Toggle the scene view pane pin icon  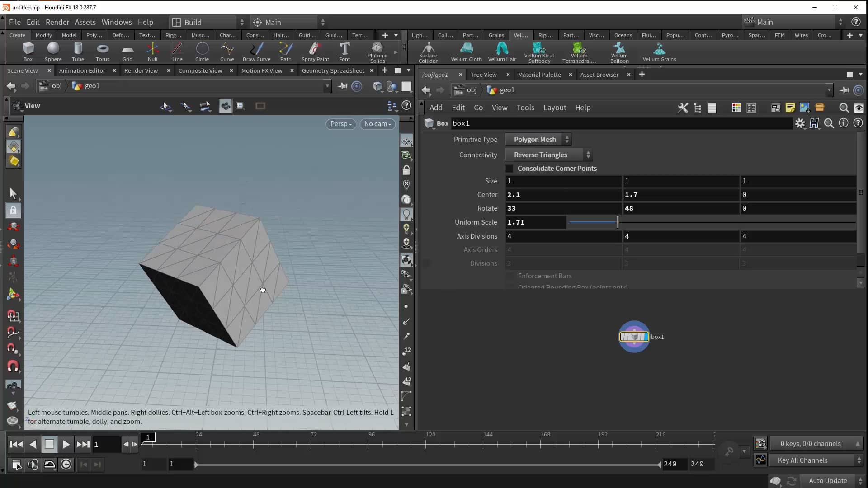(342, 86)
